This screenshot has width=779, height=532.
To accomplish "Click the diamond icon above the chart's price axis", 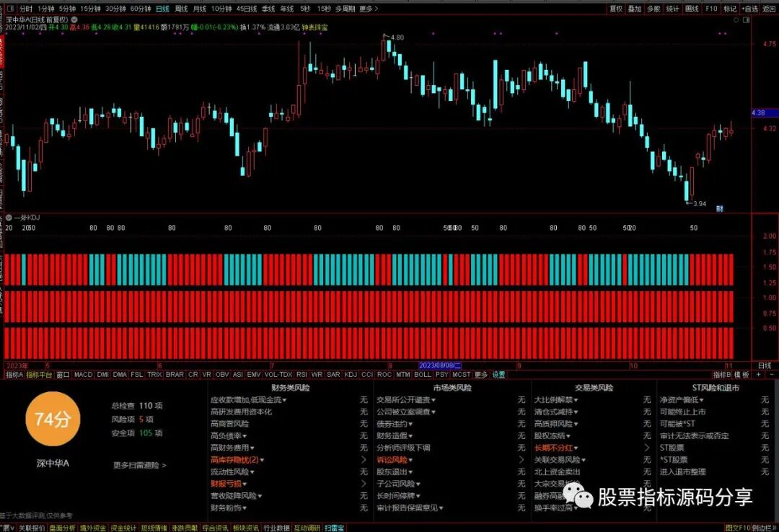I will click(736, 20).
